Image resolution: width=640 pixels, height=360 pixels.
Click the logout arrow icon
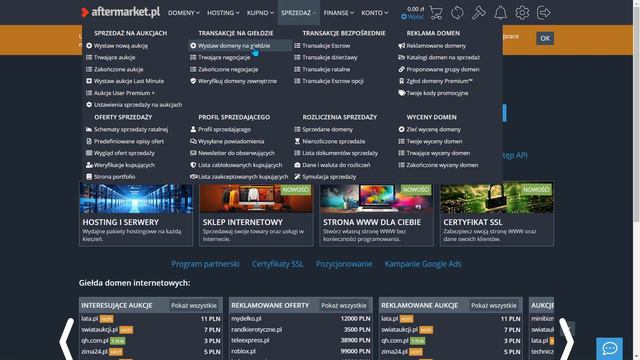(544, 13)
